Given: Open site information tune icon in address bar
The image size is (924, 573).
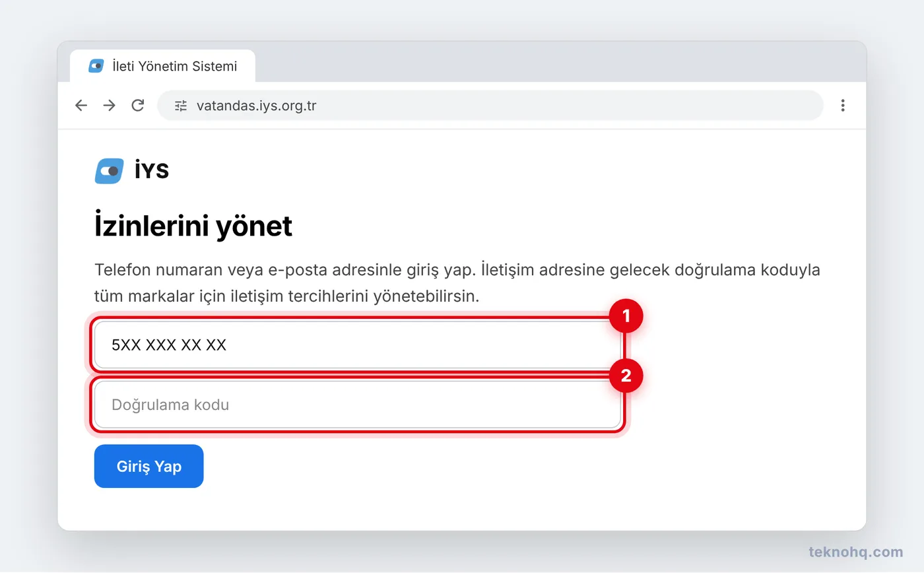Looking at the screenshot, I should coord(181,106).
